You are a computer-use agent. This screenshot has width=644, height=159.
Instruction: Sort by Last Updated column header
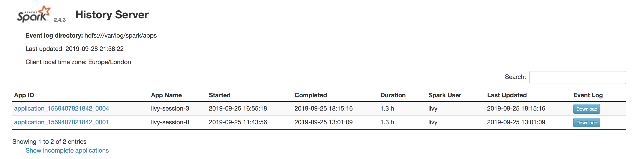507,95
